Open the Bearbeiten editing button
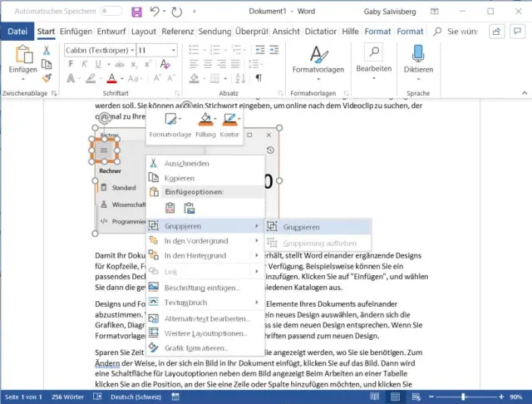Viewport: 532px width, 404px height. [x=373, y=60]
